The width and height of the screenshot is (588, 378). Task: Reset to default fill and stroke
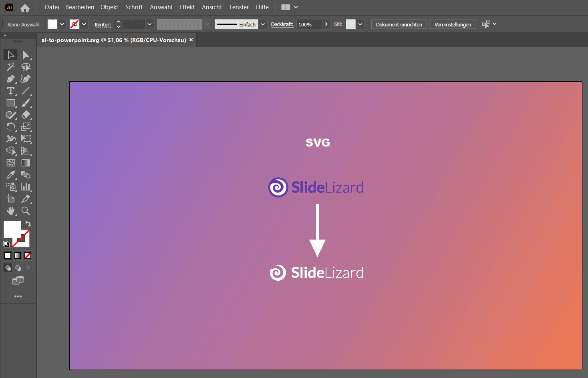pos(6,244)
